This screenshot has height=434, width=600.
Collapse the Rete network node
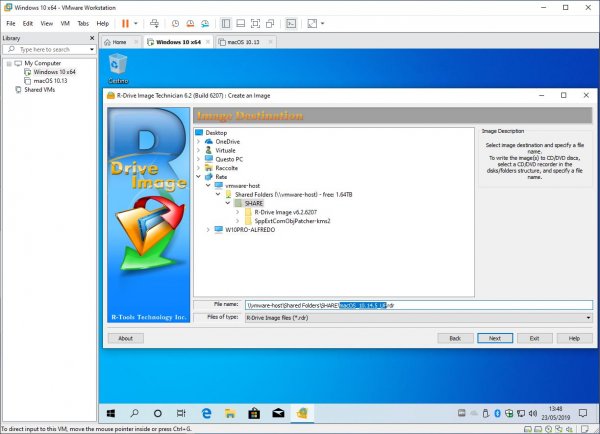click(x=199, y=177)
